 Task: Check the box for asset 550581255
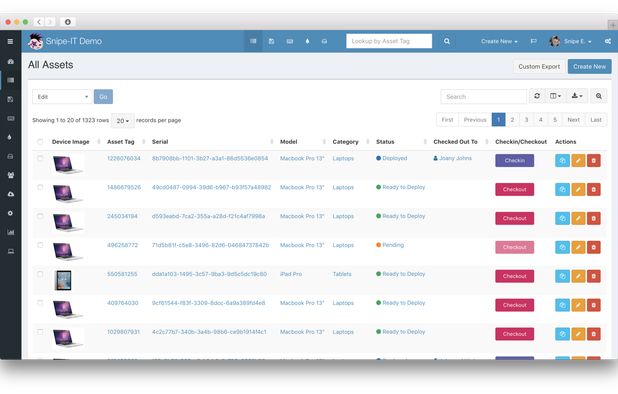coord(40,274)
